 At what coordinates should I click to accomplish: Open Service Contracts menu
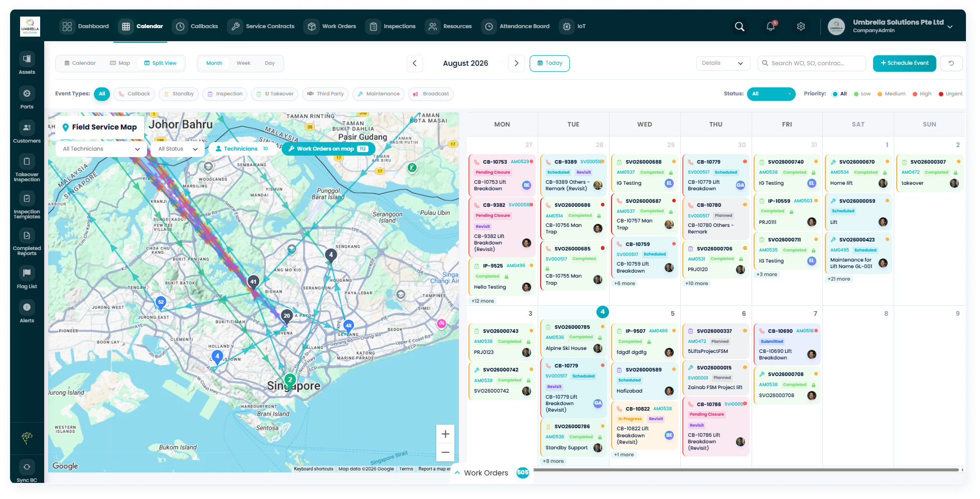point(261,27)
